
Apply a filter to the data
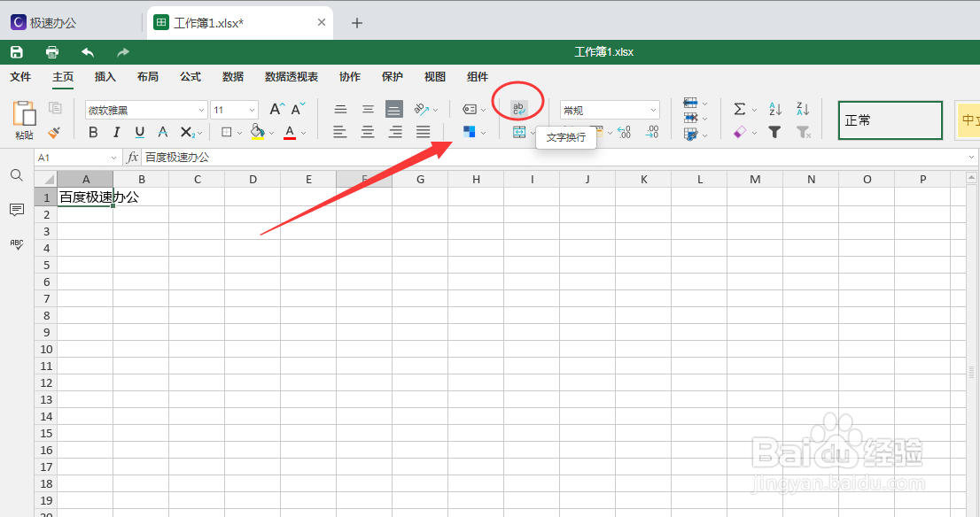[774, 132]
